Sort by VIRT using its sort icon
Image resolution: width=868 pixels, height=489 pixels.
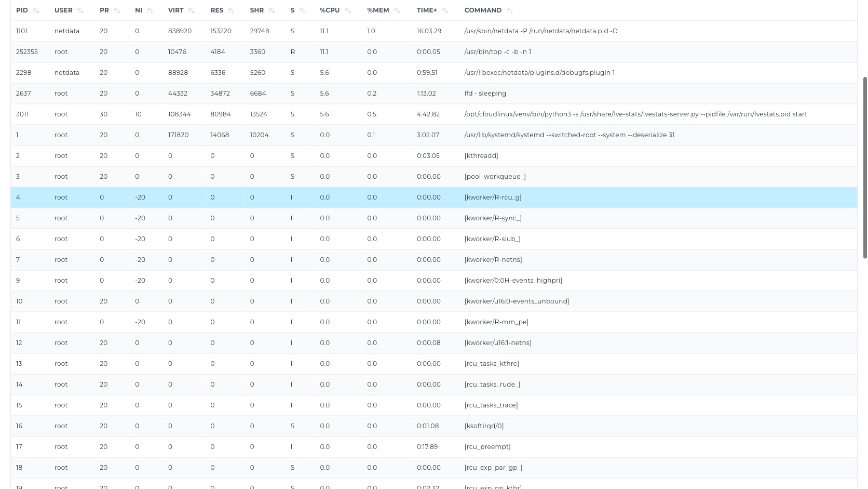pos(192,10)
